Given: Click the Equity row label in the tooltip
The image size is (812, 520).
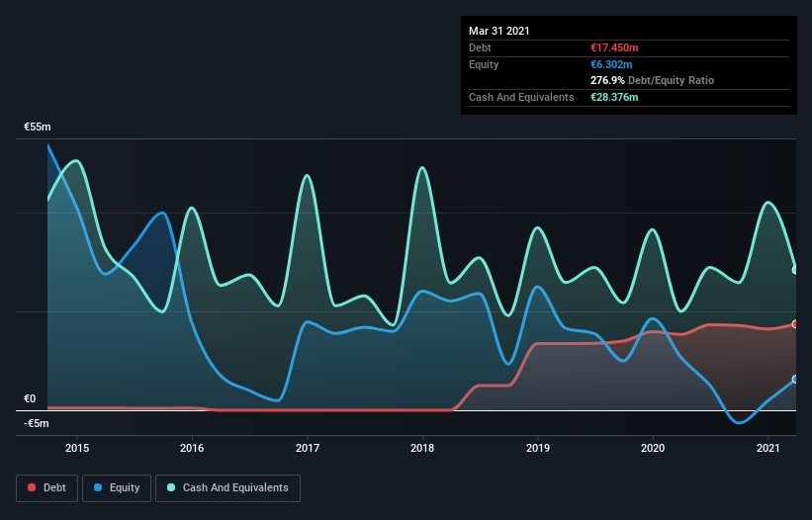Looking at the screenshot, I should coord(484,64).
